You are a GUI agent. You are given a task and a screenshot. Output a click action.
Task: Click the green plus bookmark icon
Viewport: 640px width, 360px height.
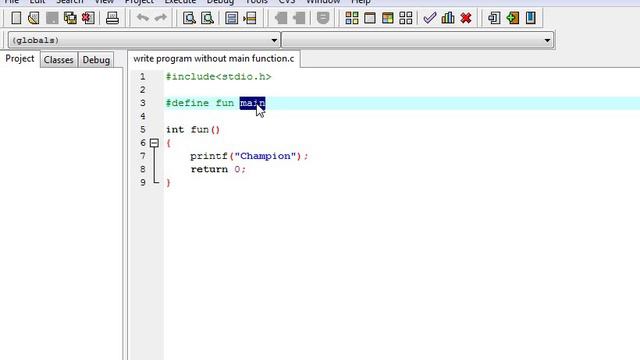coord(513,18)
